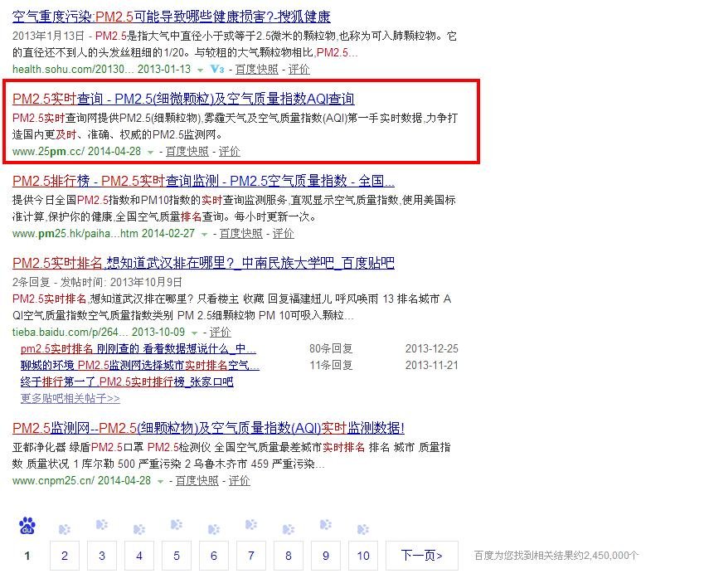Click the paw icon above page 8
704x588 pixels.
(288, 529)
